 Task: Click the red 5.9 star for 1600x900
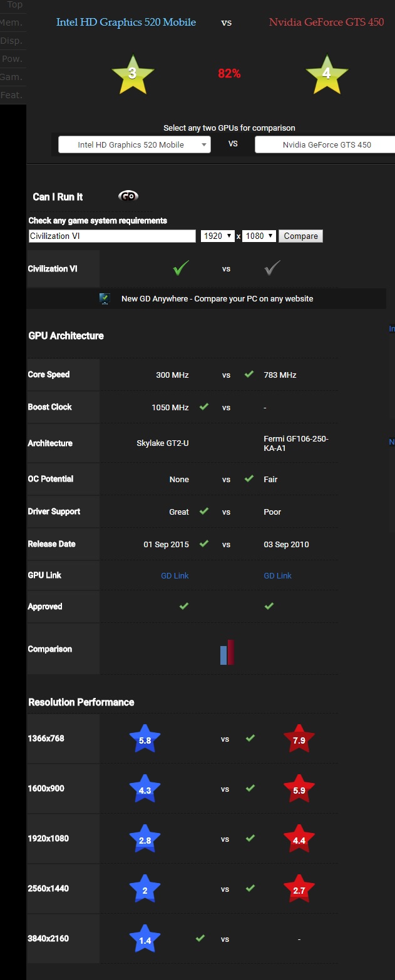tap(299, 789)
